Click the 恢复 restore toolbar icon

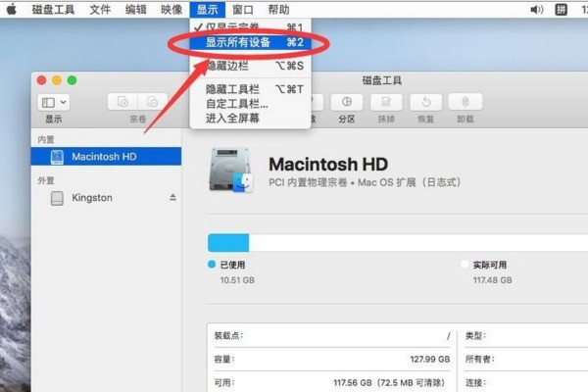[x=426, y=102]
